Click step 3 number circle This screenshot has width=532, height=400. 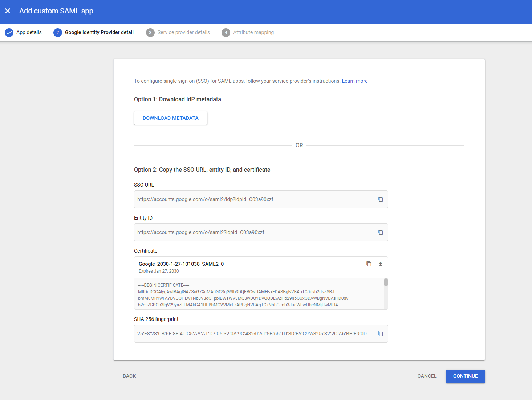[x=150, y=33]
